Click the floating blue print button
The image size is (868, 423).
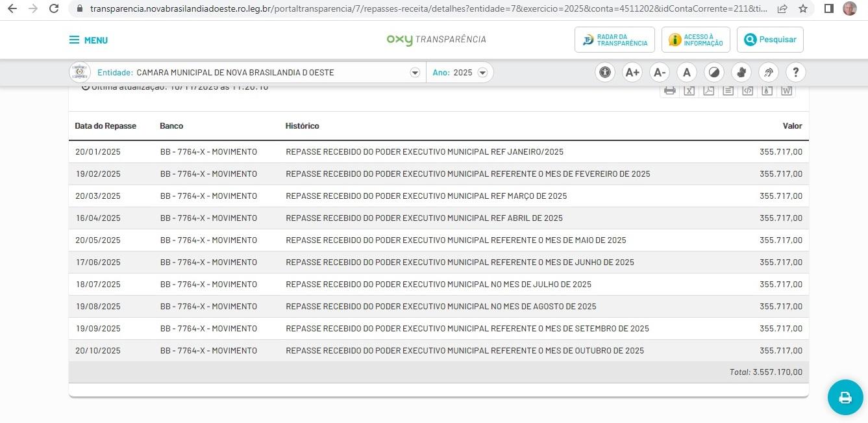coord(845,397)
